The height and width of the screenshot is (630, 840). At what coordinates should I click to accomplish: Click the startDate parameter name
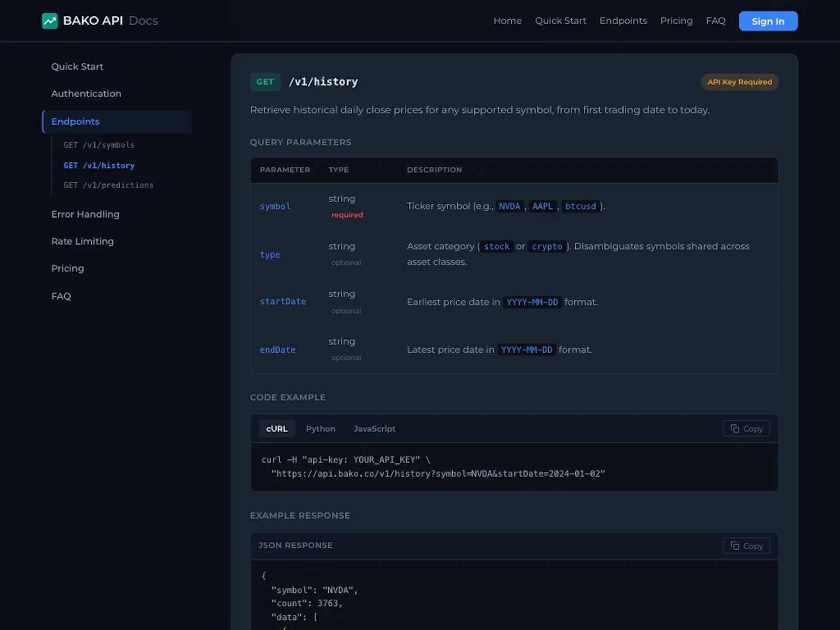pyautogui.click(x=282, y=301)
